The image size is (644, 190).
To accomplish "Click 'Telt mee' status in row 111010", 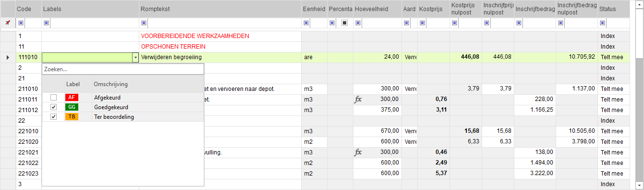I will point(614,57).
